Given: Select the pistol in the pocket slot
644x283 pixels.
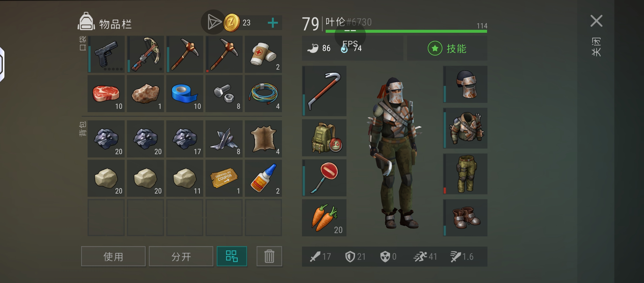Looking at the screenshot, I should pos(106,54).
